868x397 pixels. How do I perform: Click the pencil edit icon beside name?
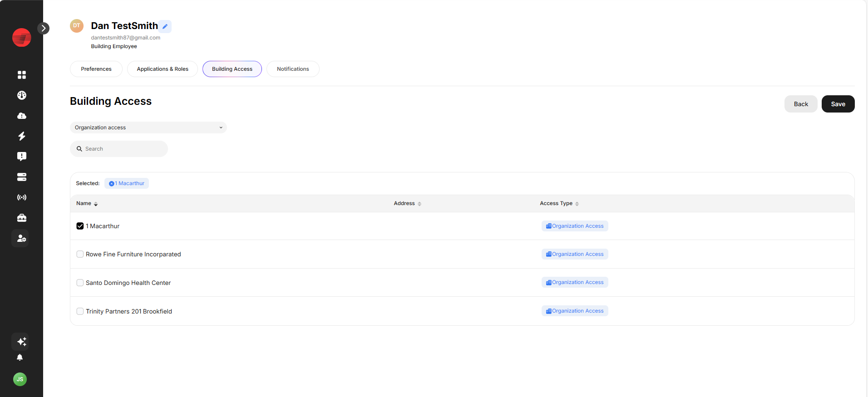[165, 26]
